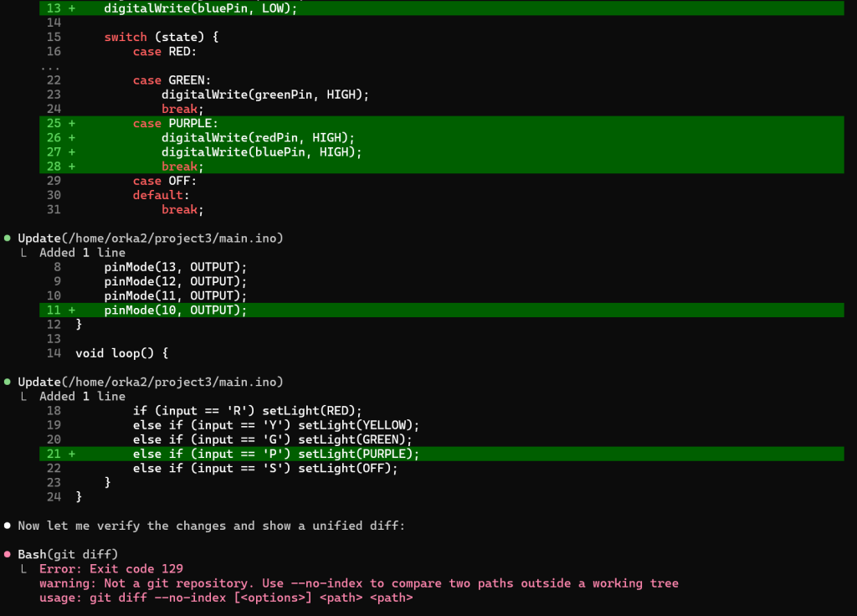Viewport: 857px width, 616px height.
Task: Expand 'Added 1 line' above the pinMode diff
Action: tap(82, 253)
